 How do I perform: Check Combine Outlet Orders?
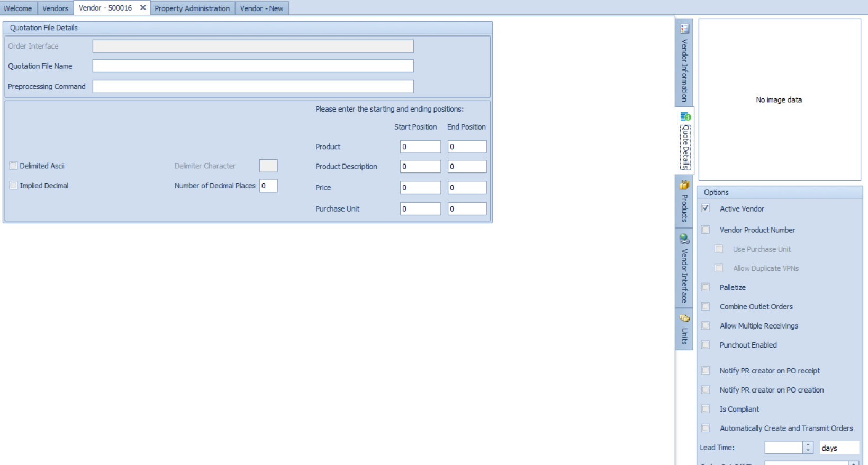(706, 306)
